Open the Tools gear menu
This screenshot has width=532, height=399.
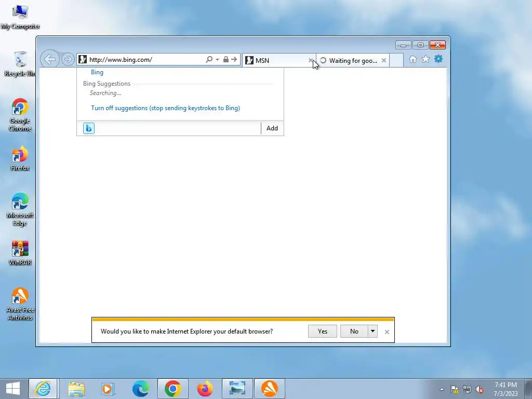(438, 59)
